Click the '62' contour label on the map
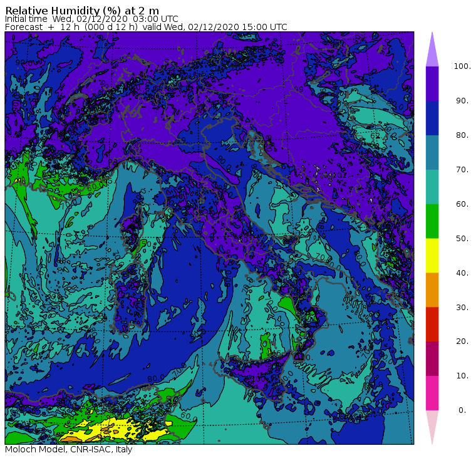The height and width of the screenshot is (458, 476). point(375,135)
